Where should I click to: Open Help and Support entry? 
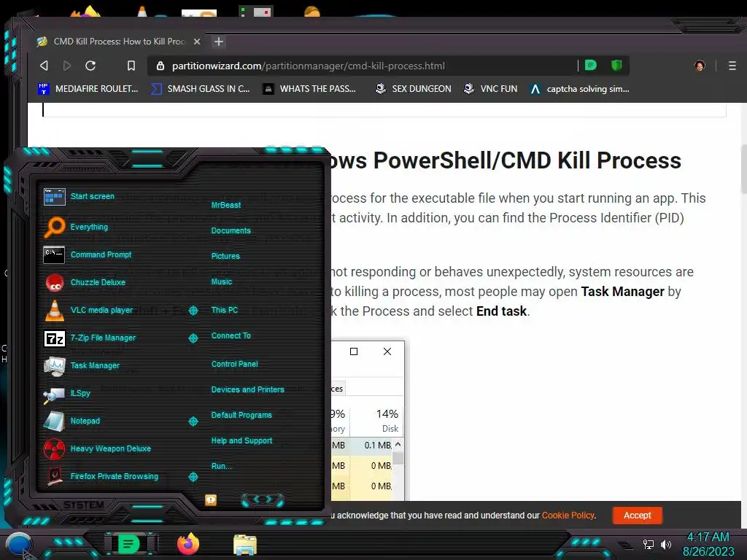tap(241, 441)
